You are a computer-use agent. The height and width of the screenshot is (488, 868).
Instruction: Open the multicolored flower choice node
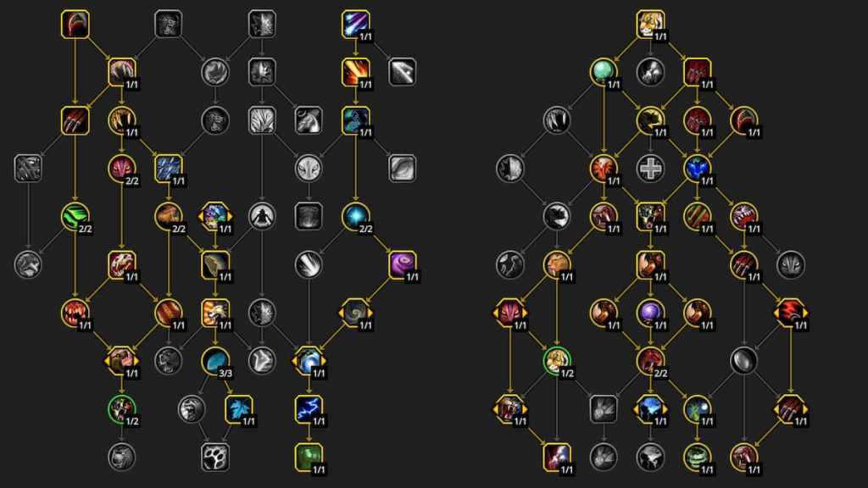215,216
